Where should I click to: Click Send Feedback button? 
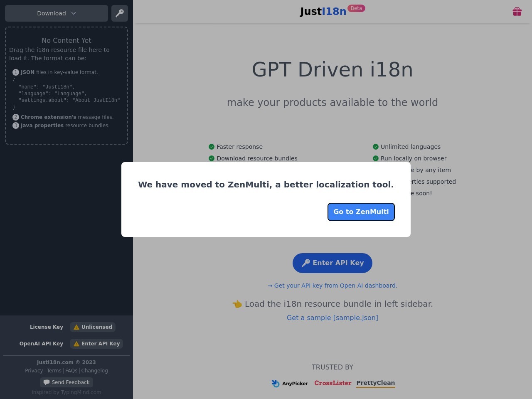coord(66,382)
